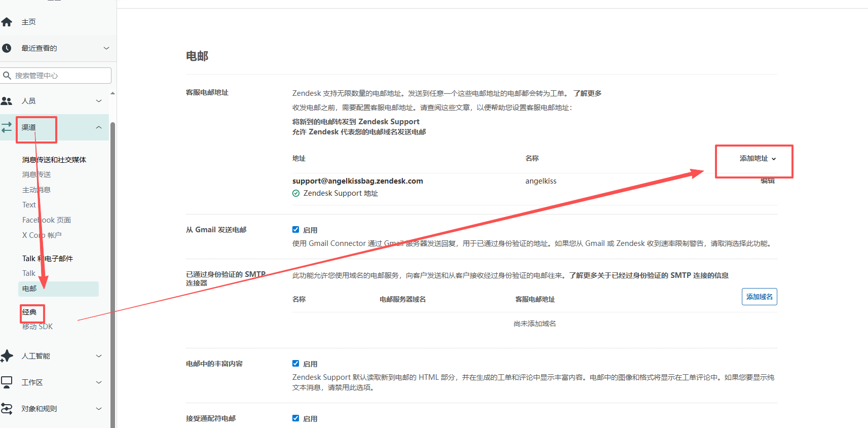The width and height of the screenshot is (868, 428).
Task: Click the recently viewed clock icon
Action: pyautogui.click(x=7, y=48)
